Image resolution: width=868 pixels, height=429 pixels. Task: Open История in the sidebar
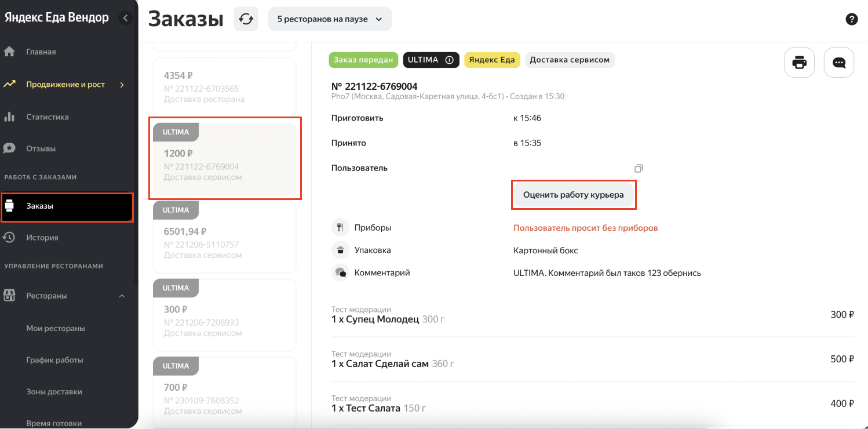point(42,238)
